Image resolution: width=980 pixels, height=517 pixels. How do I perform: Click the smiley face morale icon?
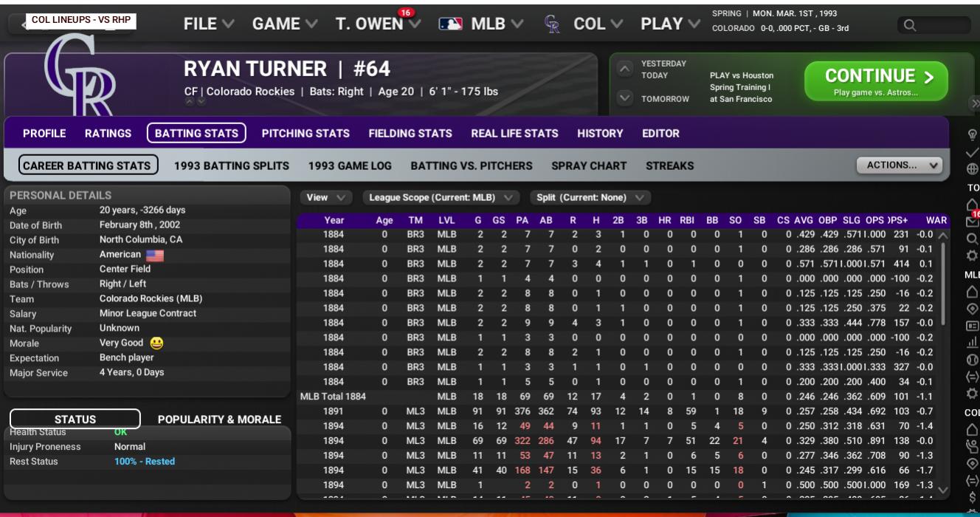click(156, 343)
